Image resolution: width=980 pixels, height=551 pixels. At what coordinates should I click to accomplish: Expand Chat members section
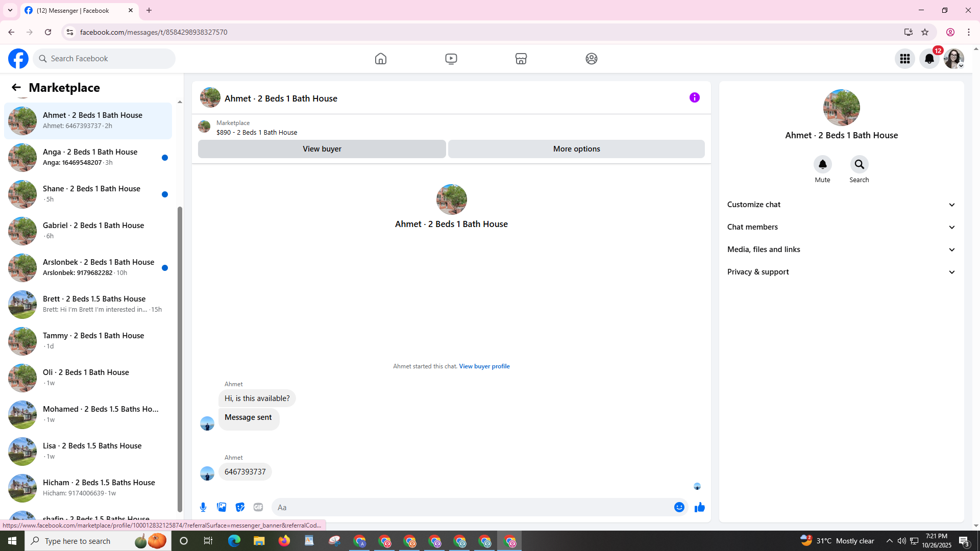pos(841,227)
